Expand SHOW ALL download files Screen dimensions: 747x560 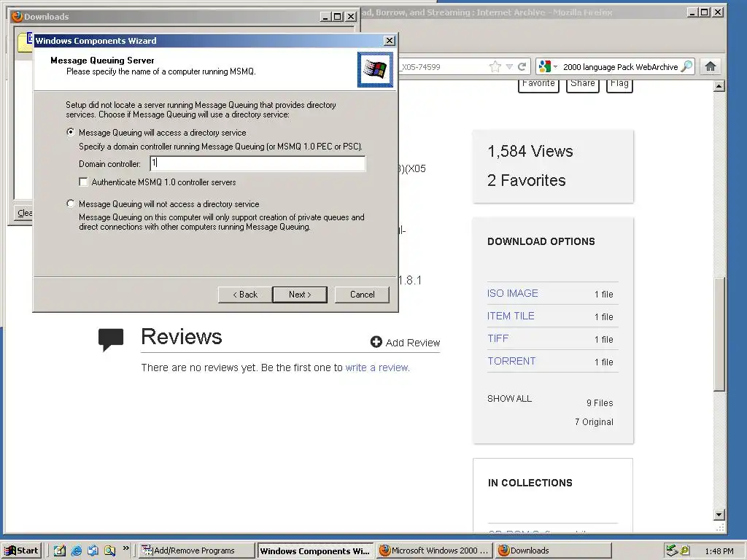[x=509, y=399]
